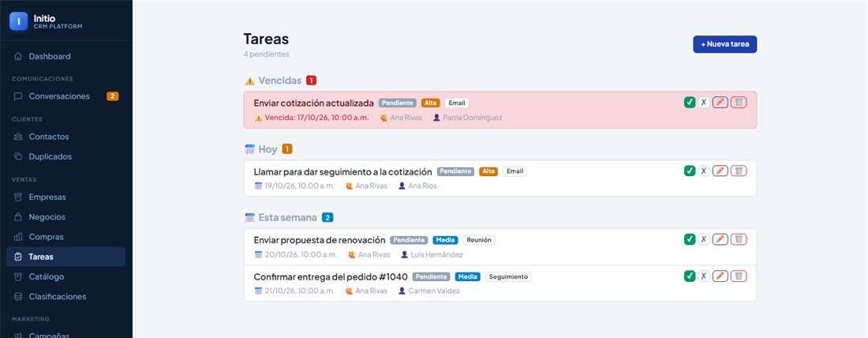
Task: Click the Contactos people icon
Action: (x=18, y=137)
